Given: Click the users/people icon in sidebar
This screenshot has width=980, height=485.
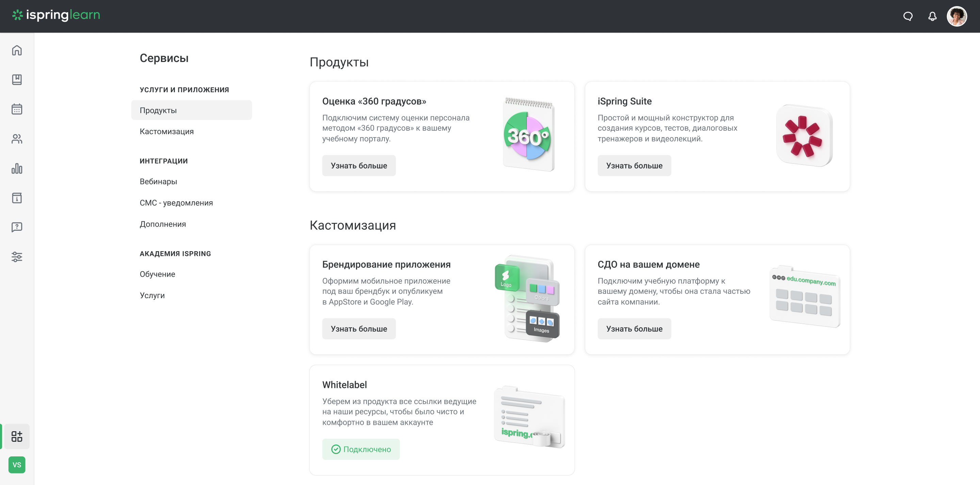Looking at the screenshot, I should coord(17,139).
